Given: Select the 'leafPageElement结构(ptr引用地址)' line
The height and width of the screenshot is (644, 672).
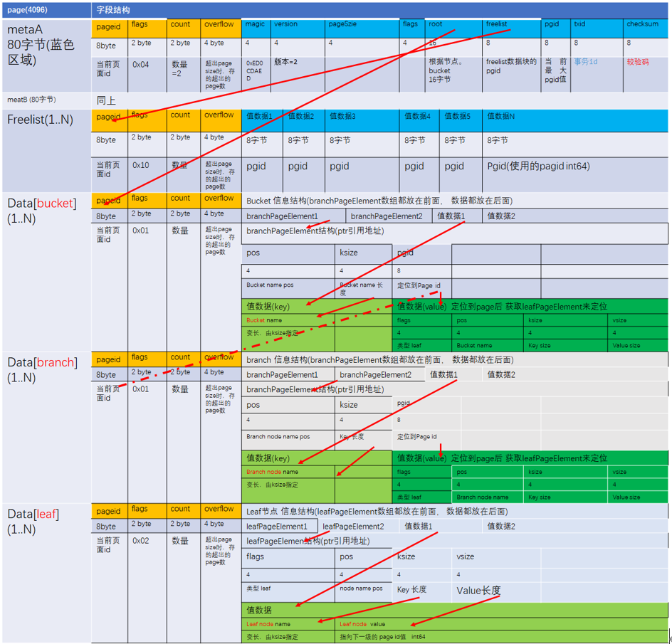Looking at the screenshot, I should (x=455, y=541).
